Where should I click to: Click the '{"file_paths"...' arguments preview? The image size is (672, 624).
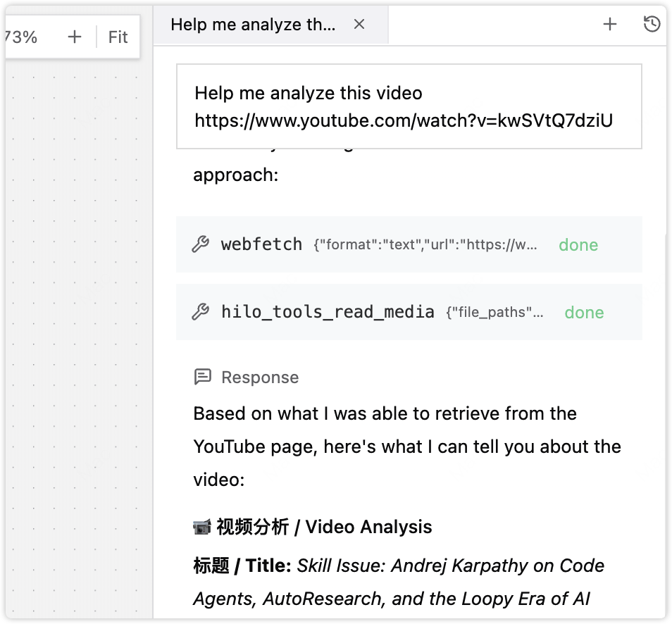(x=494, y=313)
